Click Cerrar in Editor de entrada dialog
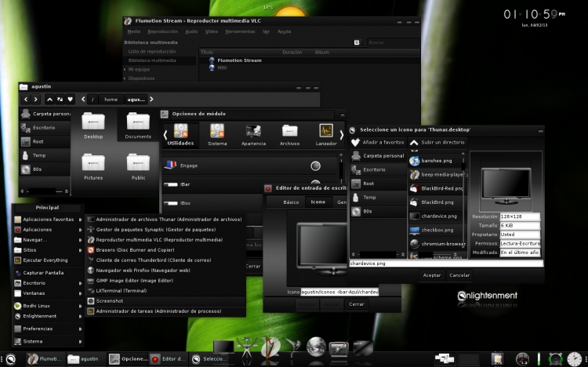The height and width of the screenshot is (367, 588). pyautogui.click(x=356, y=304)
